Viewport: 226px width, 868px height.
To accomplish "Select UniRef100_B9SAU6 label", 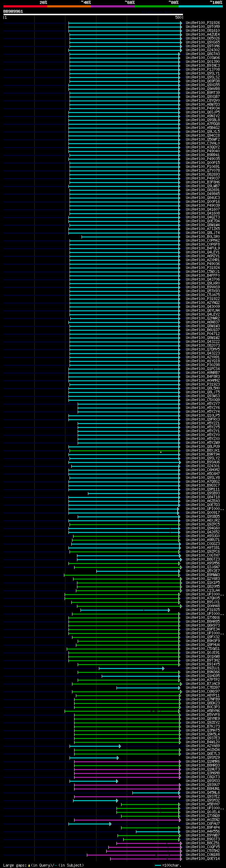I will (x=203, y=462).
